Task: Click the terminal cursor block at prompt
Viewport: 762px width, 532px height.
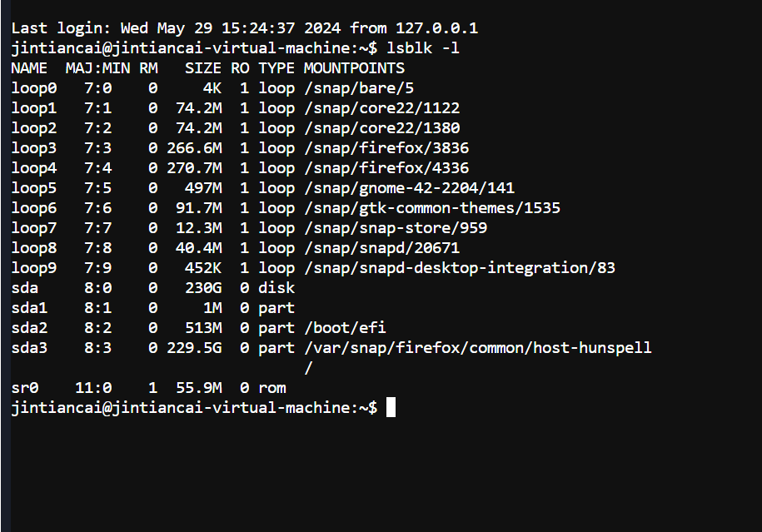Action: (391, 407)
